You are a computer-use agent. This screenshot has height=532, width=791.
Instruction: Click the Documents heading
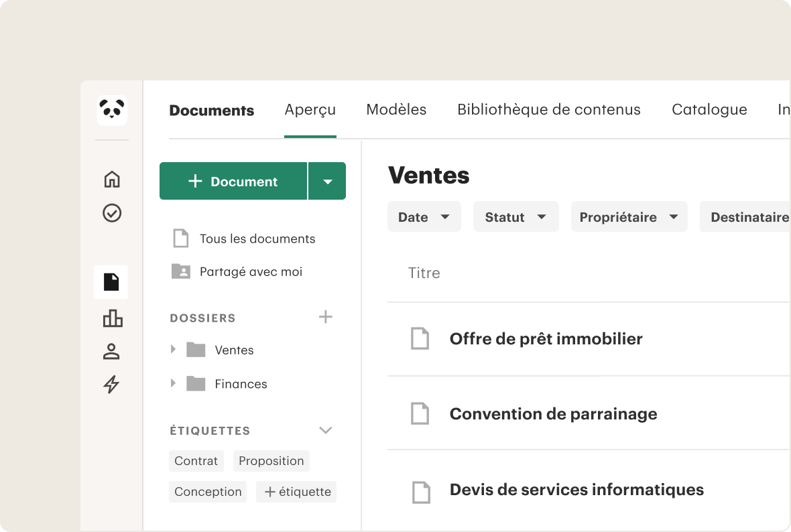click(x=212, y=111)
